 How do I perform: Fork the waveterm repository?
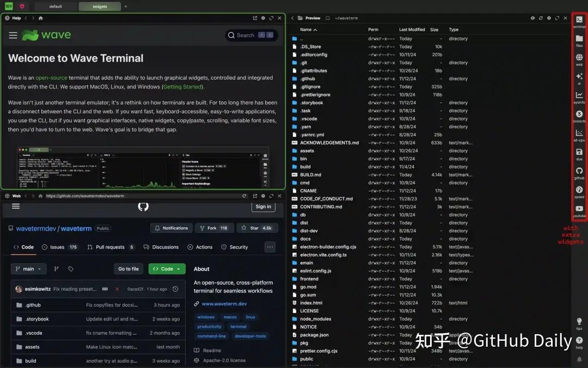click(214, 228)
